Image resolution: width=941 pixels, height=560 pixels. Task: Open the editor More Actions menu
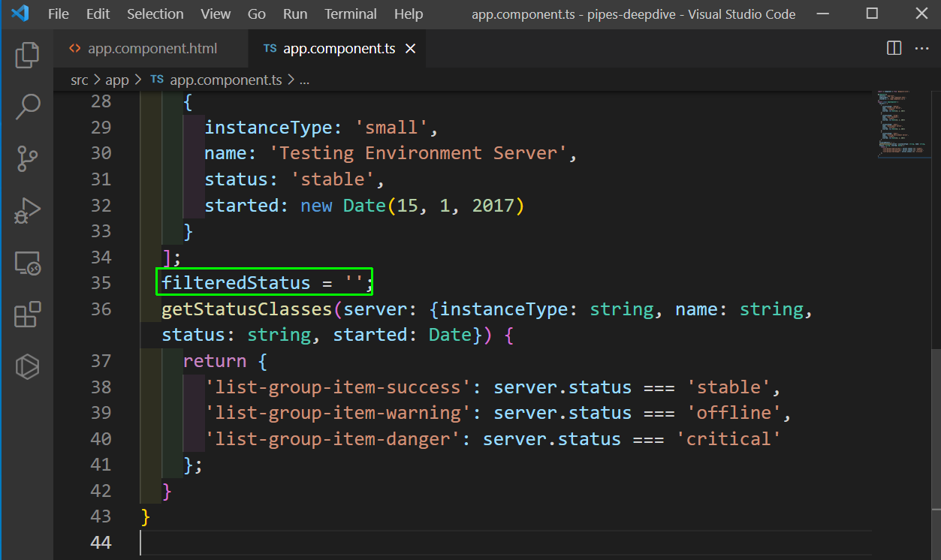[921, 48]
